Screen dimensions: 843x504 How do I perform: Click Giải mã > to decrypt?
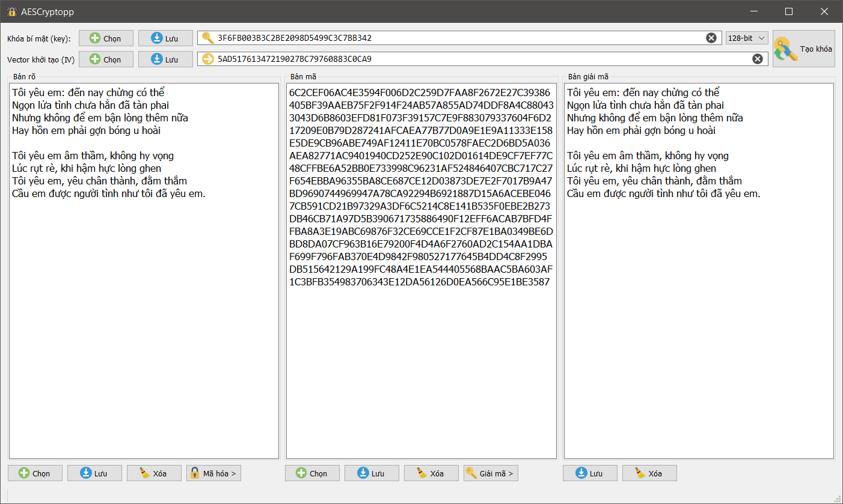pos(491,473)
